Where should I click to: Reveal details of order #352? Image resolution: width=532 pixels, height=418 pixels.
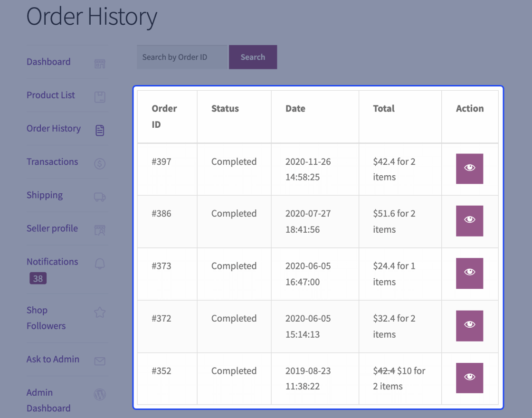click(469, 378)
